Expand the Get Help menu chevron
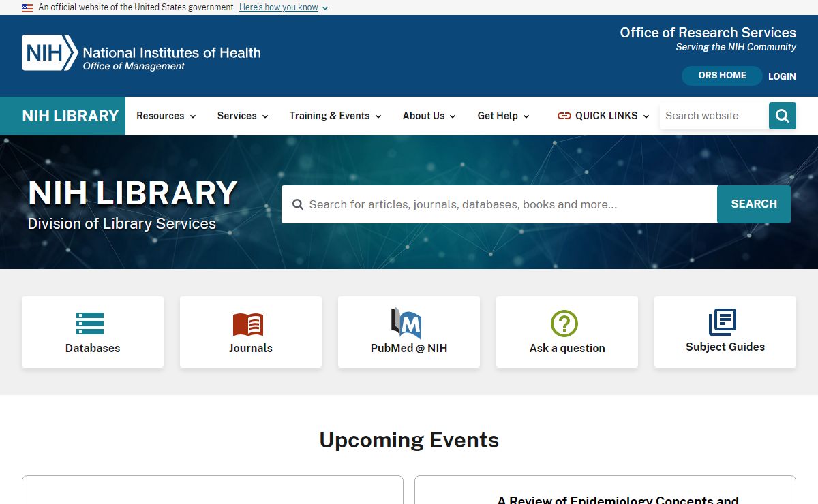 [526, 116]
